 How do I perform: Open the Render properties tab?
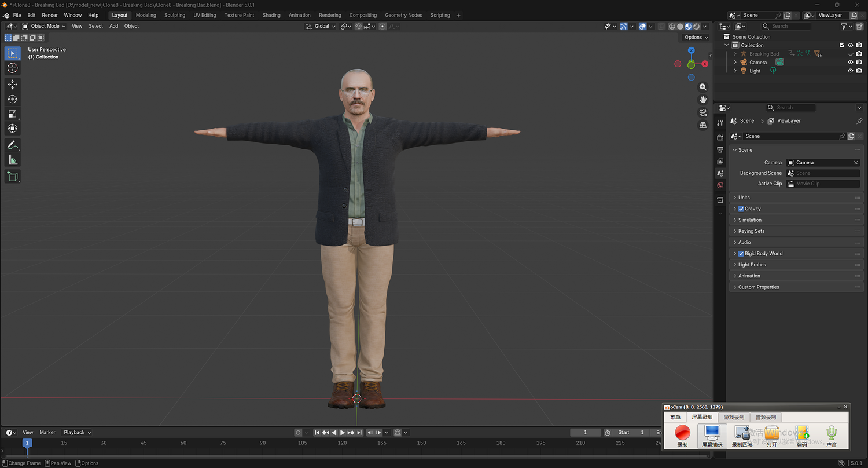720,137
